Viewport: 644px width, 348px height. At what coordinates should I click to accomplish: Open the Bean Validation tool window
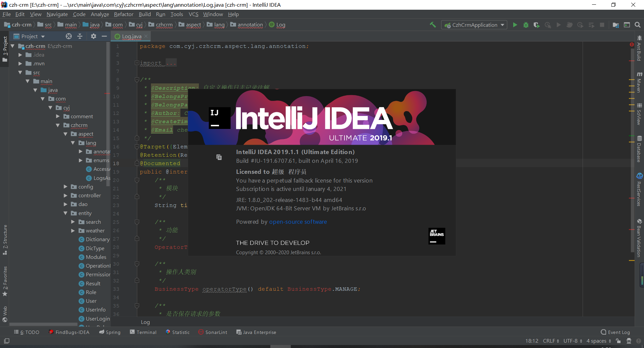(x=639, y=238)
